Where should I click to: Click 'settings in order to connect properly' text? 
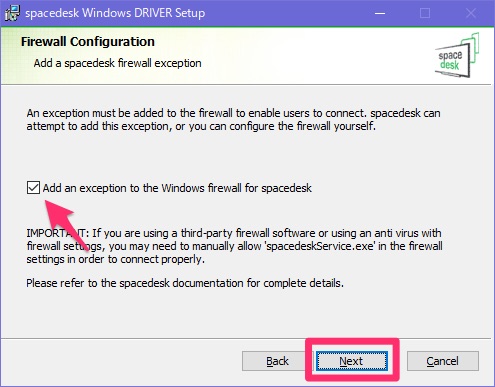pos(116,259)
